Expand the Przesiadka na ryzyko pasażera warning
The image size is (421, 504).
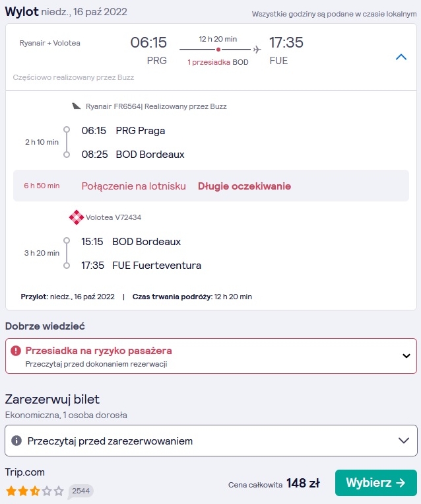(211, 356)
